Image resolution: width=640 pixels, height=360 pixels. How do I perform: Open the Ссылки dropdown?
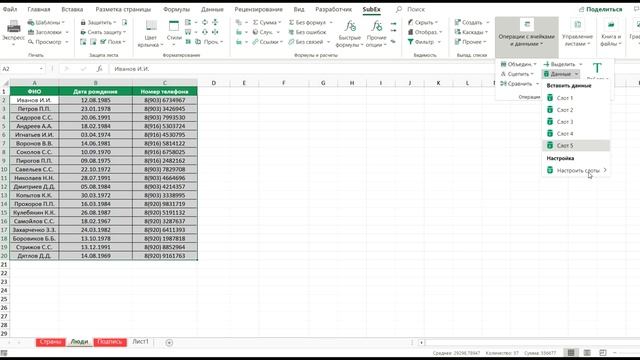coord(267,42)
